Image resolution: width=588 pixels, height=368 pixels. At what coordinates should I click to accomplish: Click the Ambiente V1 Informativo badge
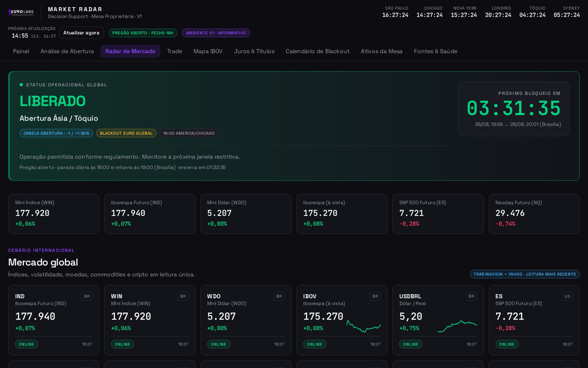point(216,33)
